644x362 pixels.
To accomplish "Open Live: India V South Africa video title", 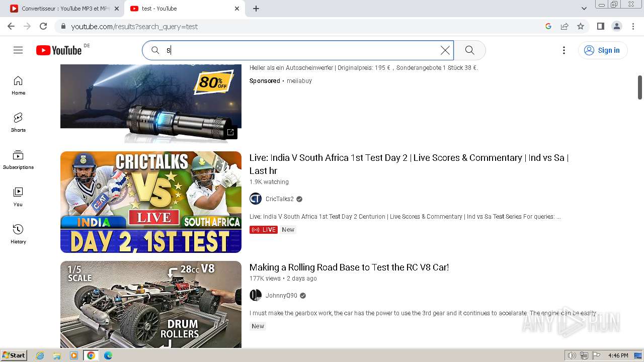I will (409, 164).
